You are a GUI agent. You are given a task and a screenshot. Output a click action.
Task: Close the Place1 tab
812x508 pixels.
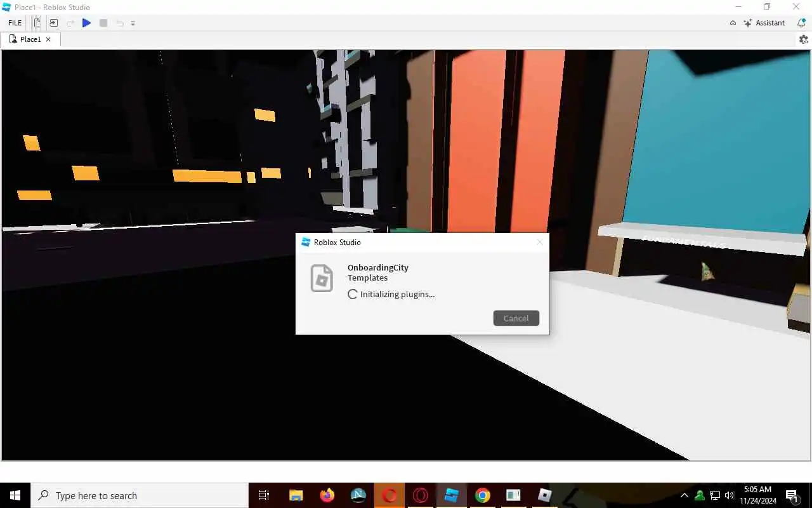[x=48, y=39]
